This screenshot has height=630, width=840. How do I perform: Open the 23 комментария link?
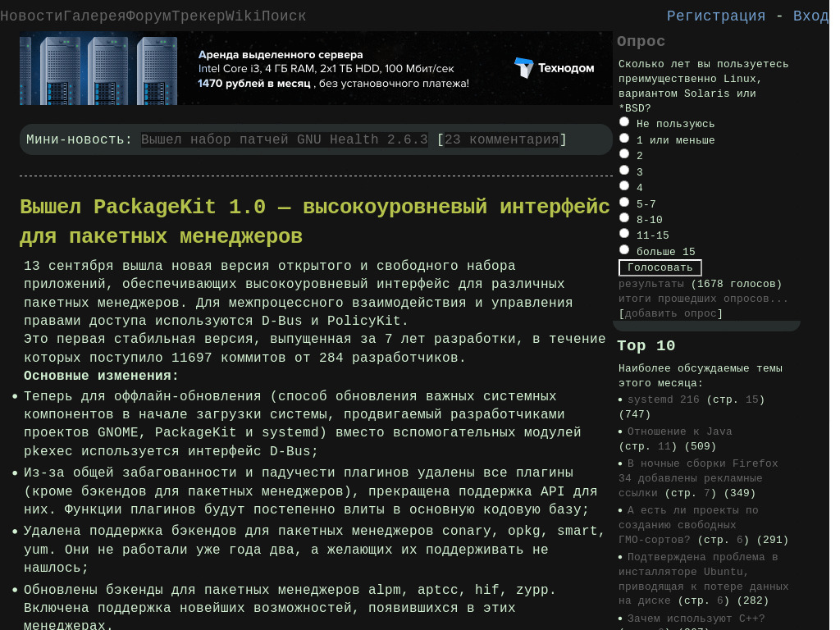(x=502, y=139)
